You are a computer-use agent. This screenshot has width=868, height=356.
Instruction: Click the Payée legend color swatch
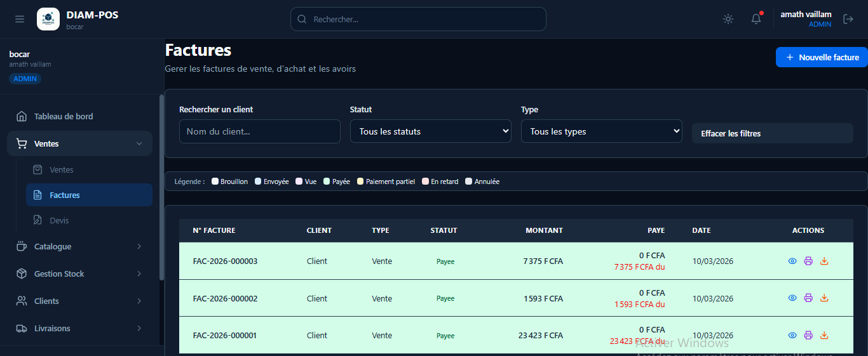pos(327,181)
